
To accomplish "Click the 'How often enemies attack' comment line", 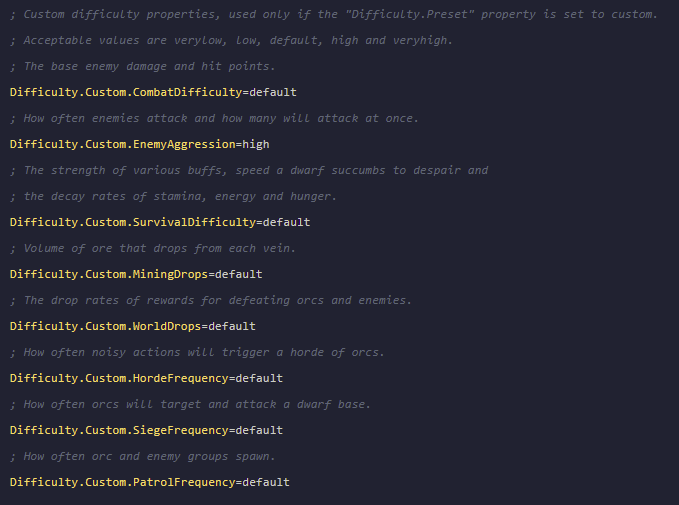I will tap(214, 118).
